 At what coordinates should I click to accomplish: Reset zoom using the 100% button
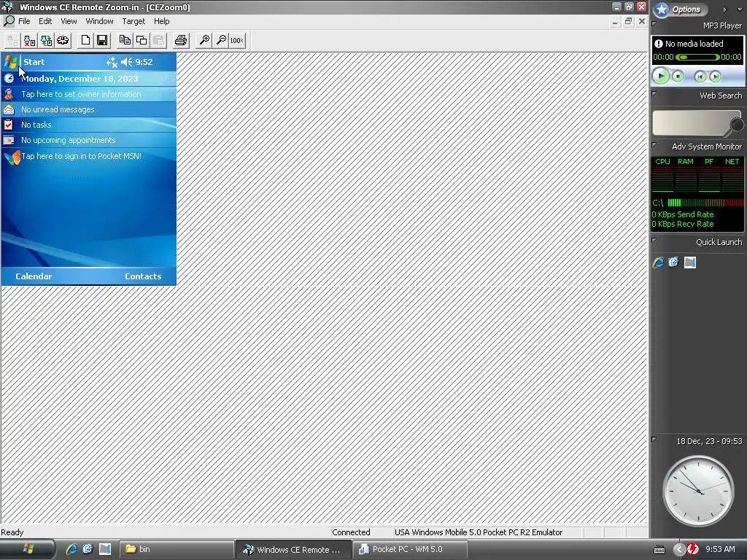(237, 41)
